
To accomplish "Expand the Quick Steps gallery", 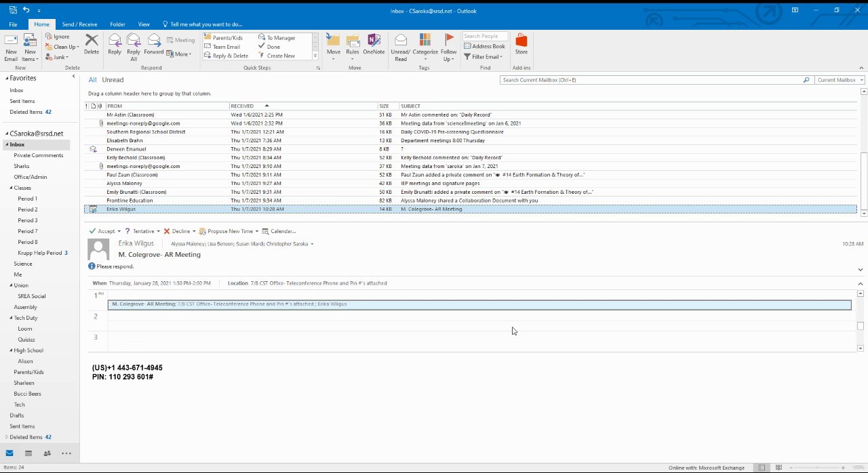I will (315, 56).
